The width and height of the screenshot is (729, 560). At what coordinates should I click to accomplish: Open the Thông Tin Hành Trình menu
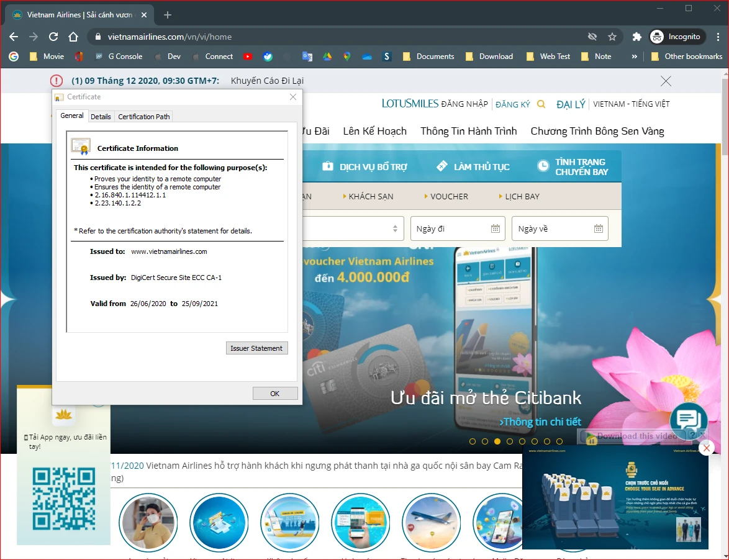(x=469, y=132)
